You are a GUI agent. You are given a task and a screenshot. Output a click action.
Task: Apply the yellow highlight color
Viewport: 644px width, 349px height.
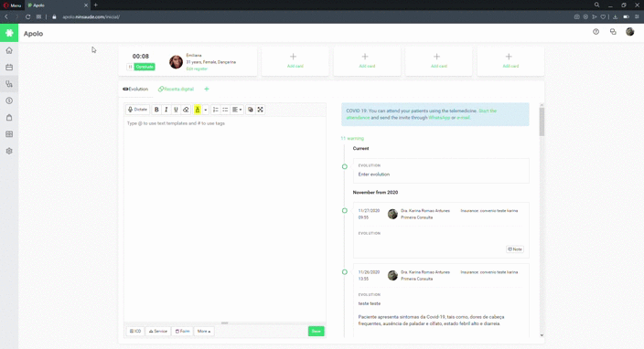(x=198, y=110)
